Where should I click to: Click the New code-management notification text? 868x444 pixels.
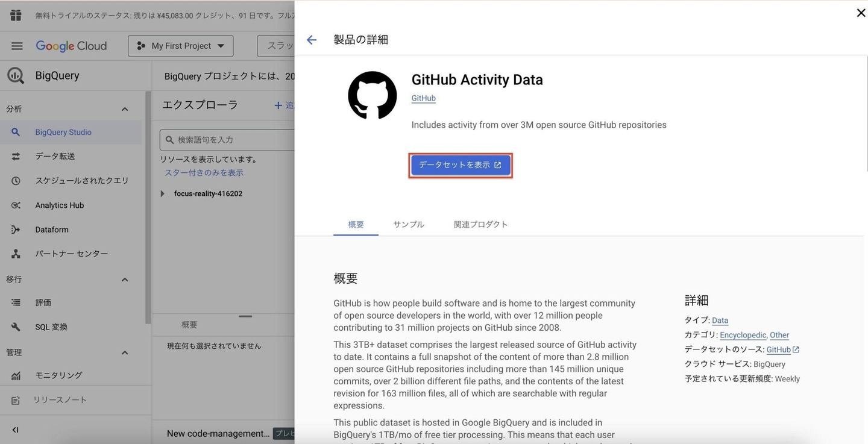218,434
